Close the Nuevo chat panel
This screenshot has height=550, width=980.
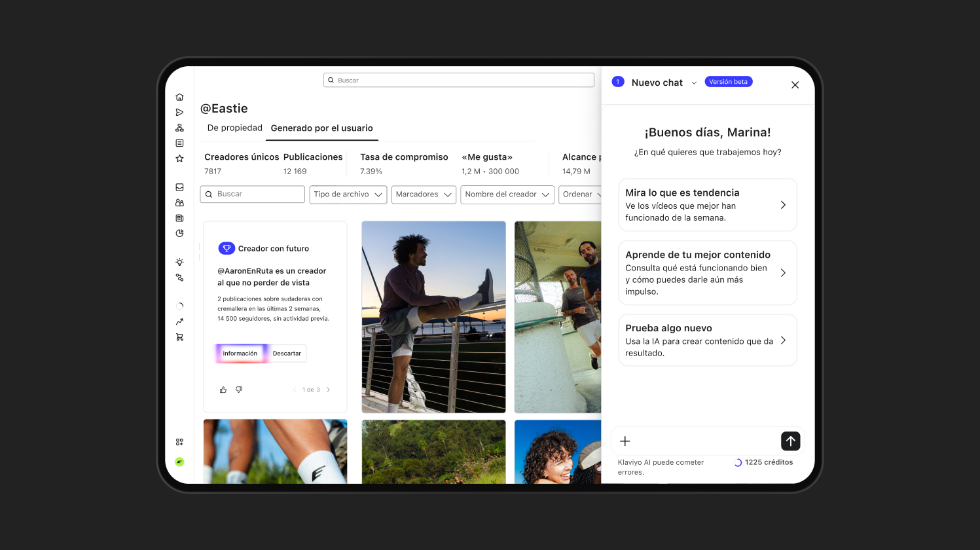(795, 85)
